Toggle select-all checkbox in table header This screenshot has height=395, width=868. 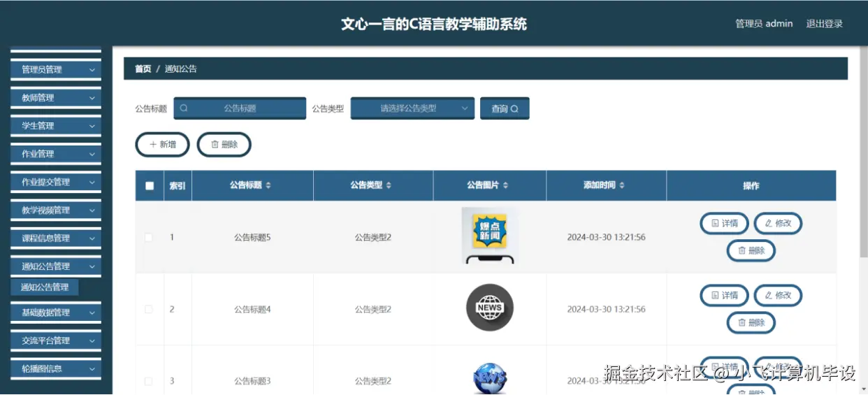pos(150,186)
